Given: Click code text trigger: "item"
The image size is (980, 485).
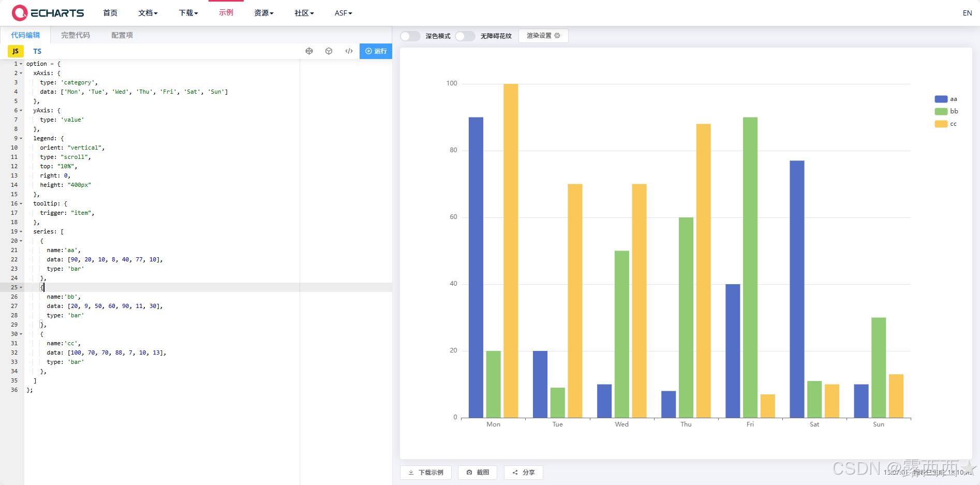Looking at the screenshot, I should (67, 213).
